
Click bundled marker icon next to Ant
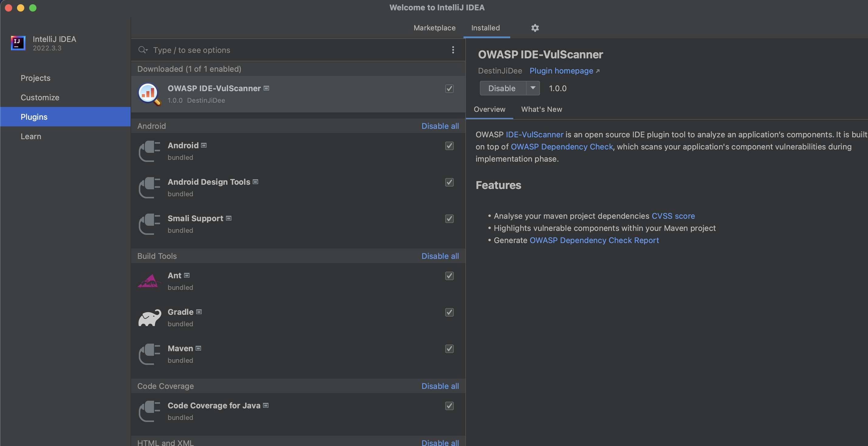coord(187,276)
